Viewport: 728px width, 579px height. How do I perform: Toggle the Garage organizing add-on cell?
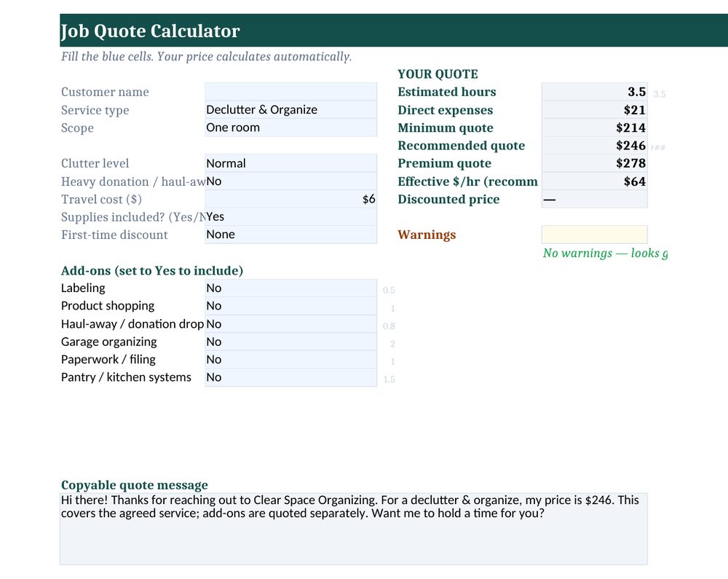(x=290, y=342)
